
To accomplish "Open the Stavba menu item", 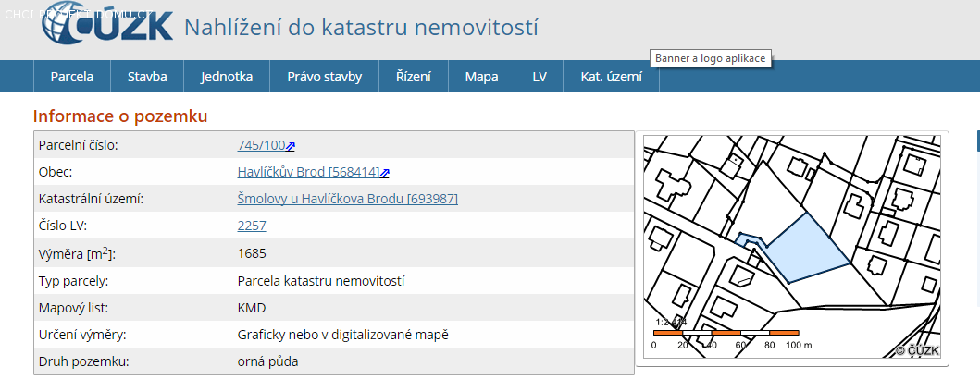I will 147,77.
